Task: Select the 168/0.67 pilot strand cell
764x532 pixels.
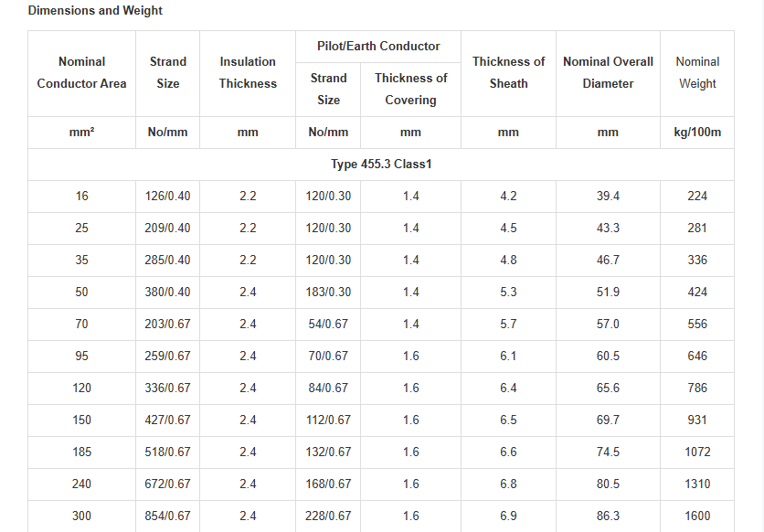Action: coord(328,484)
